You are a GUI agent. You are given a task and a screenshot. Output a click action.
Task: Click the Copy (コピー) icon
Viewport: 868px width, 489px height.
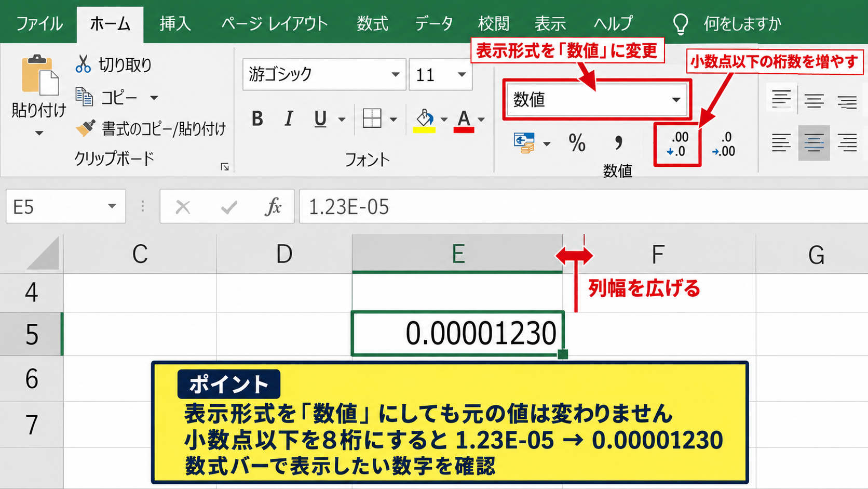click(84, 97)
